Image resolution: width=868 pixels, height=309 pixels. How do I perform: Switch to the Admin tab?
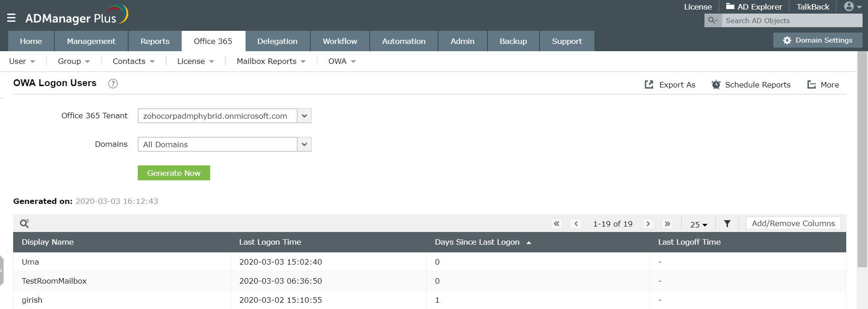[x=463, y=41]
